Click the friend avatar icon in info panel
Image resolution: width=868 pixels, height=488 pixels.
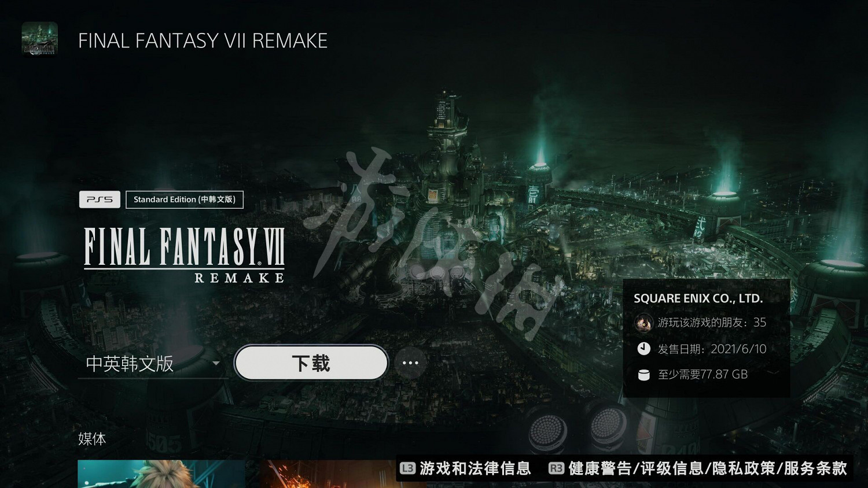[643, 323]
